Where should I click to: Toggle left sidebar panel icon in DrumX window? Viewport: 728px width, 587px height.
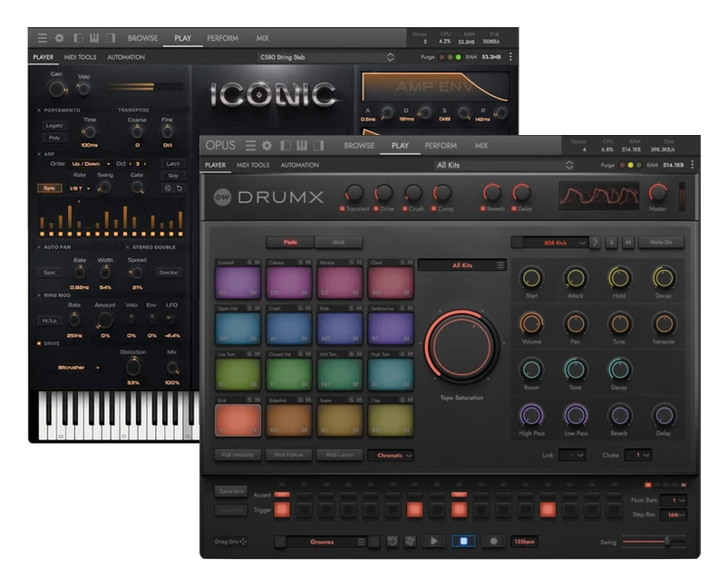point(286,146)
